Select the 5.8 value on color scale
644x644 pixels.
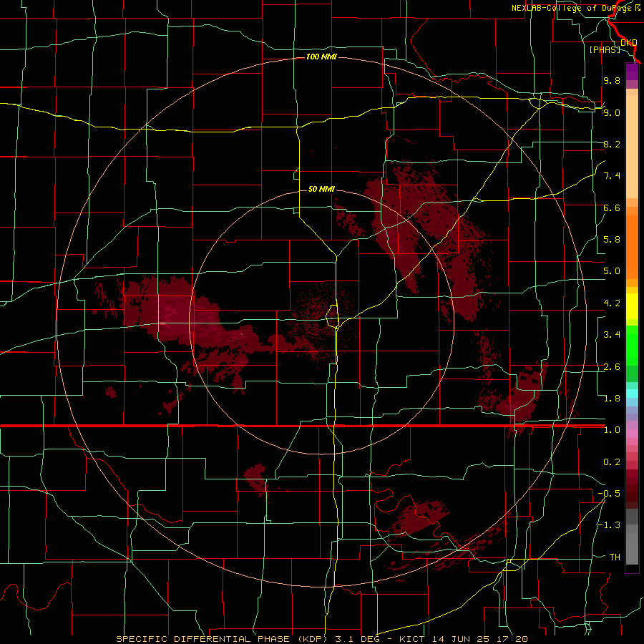click(612, 239)
